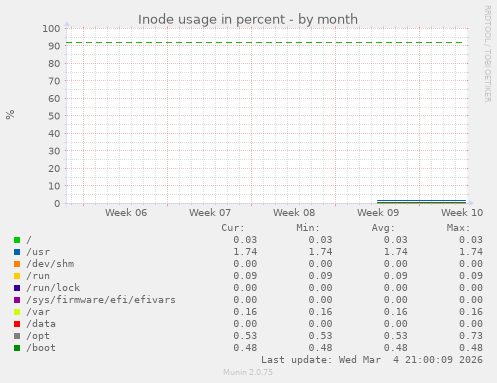
Task: Click the 'Max:' column header
Action: 458,228
